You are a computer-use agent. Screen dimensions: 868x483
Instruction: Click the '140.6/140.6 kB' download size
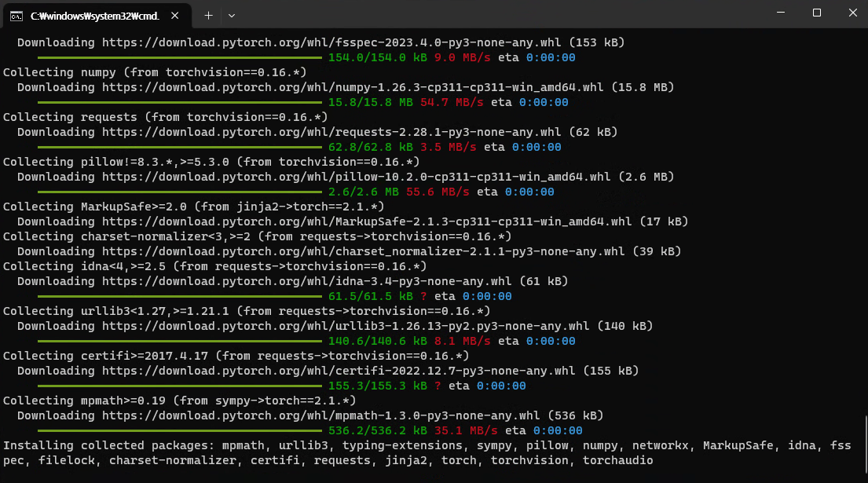pos(378,342)
